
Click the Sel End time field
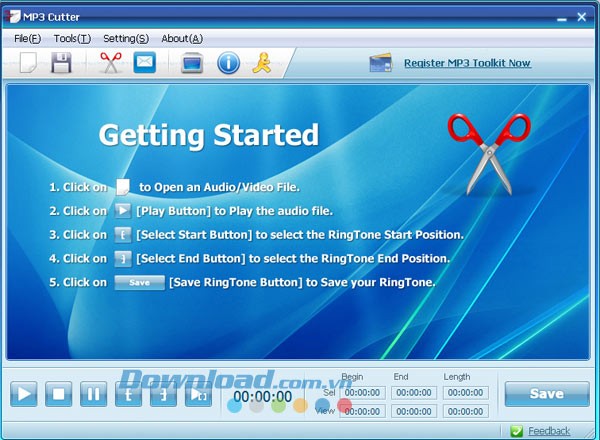(x=414, y=393)
